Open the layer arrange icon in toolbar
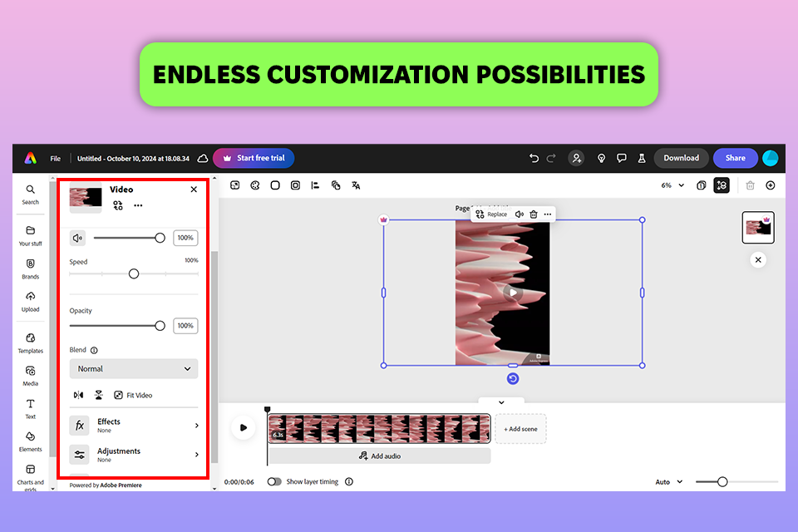Image resolution: width=798 pixels, height=532 pixels. 335,185
